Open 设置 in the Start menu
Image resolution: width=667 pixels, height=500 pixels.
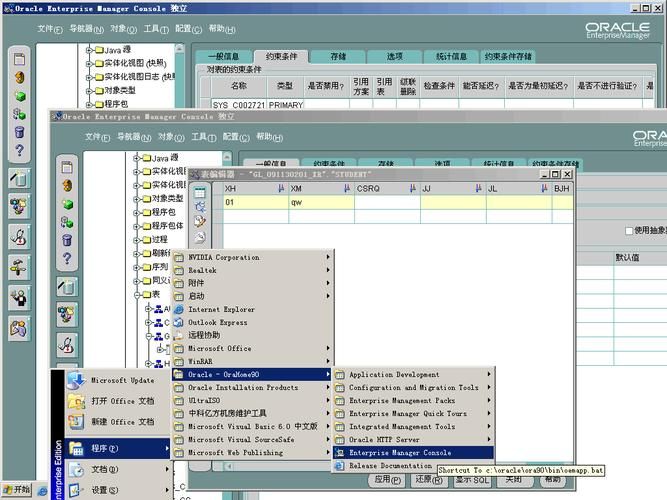click(118, 490)
